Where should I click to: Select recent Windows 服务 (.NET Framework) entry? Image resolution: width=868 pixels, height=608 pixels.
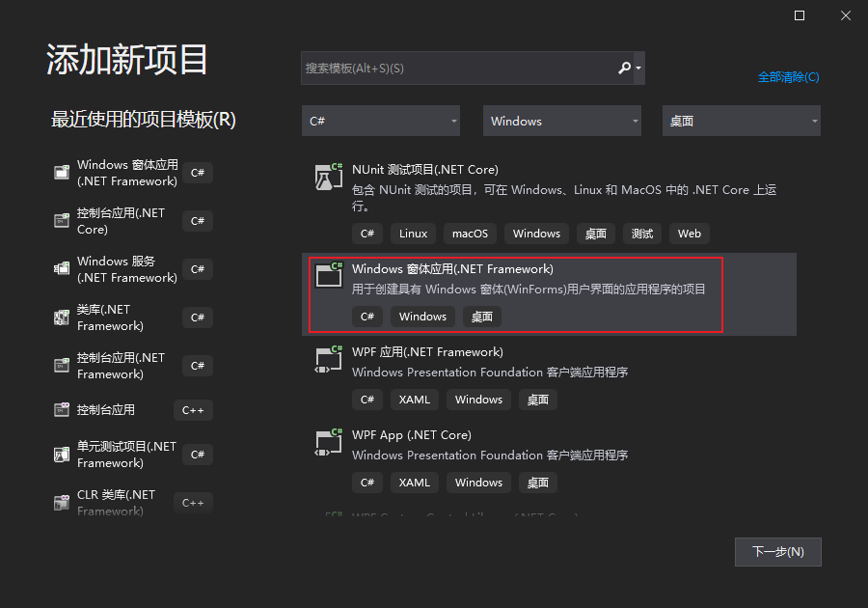127,269
